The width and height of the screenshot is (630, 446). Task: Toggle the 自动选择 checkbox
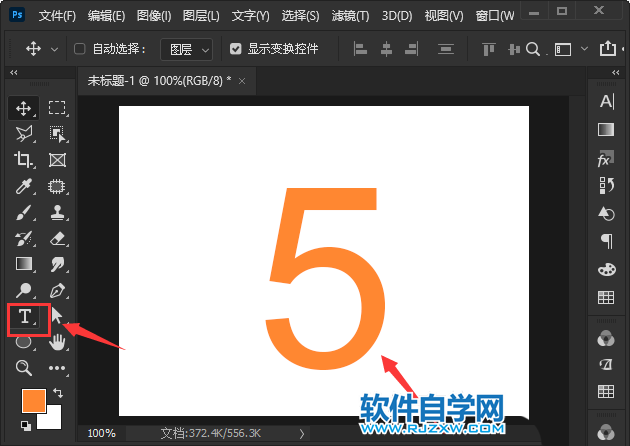[x=80, y=49]
